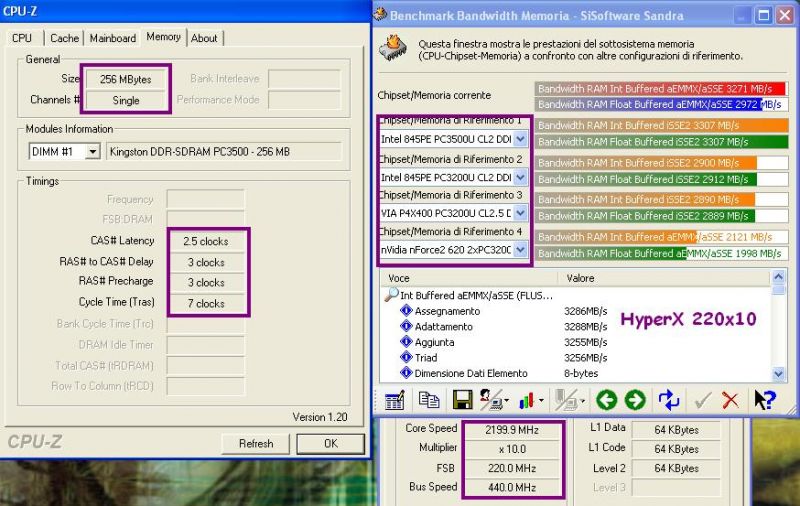
Task: Open the Intel 845PE PC3500U reference dropdown
Action: pyautogui.click(x=520, y=139)
